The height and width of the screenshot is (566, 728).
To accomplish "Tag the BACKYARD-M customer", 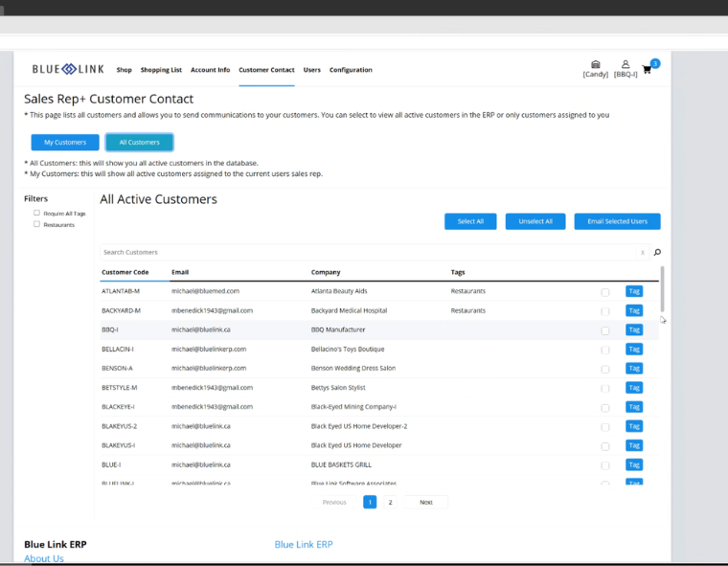I will coord(634,310).
